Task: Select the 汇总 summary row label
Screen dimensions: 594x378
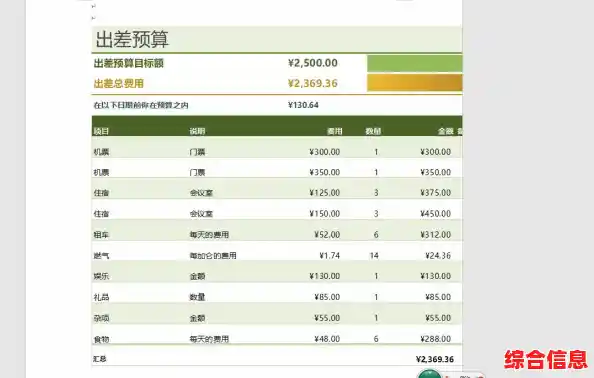Action: coord(100,359)
